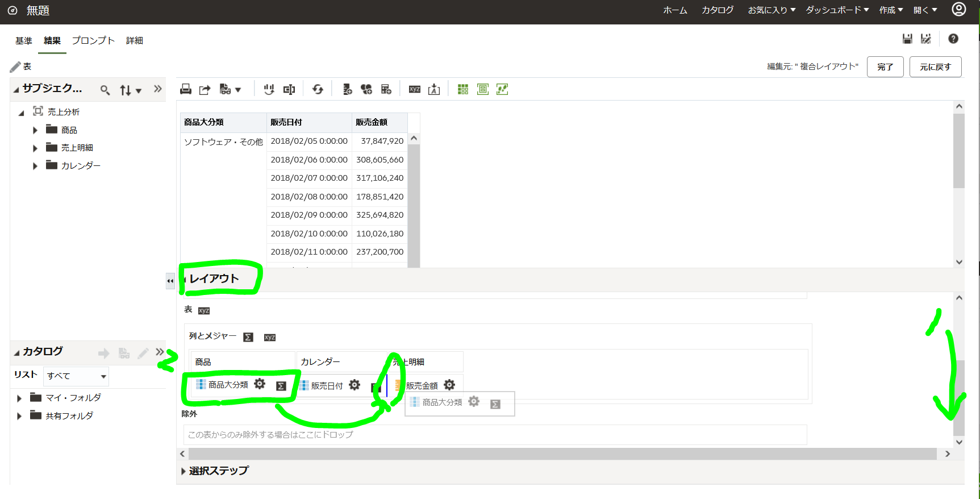Click the save analysis icon

click(907, 39)
